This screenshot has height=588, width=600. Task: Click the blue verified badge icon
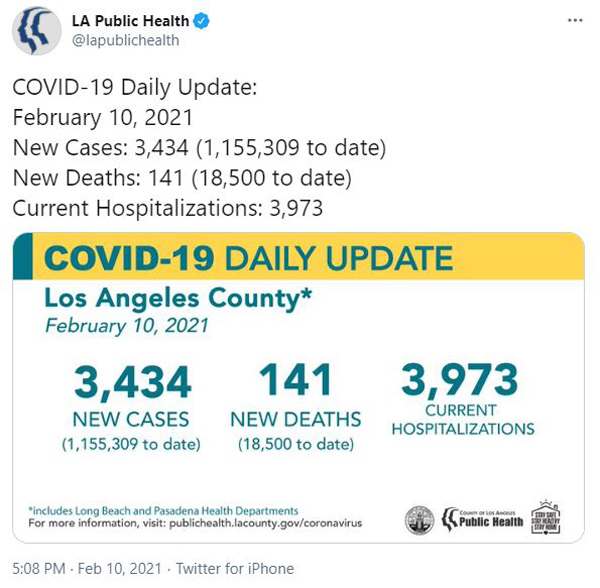coord(201,21)
